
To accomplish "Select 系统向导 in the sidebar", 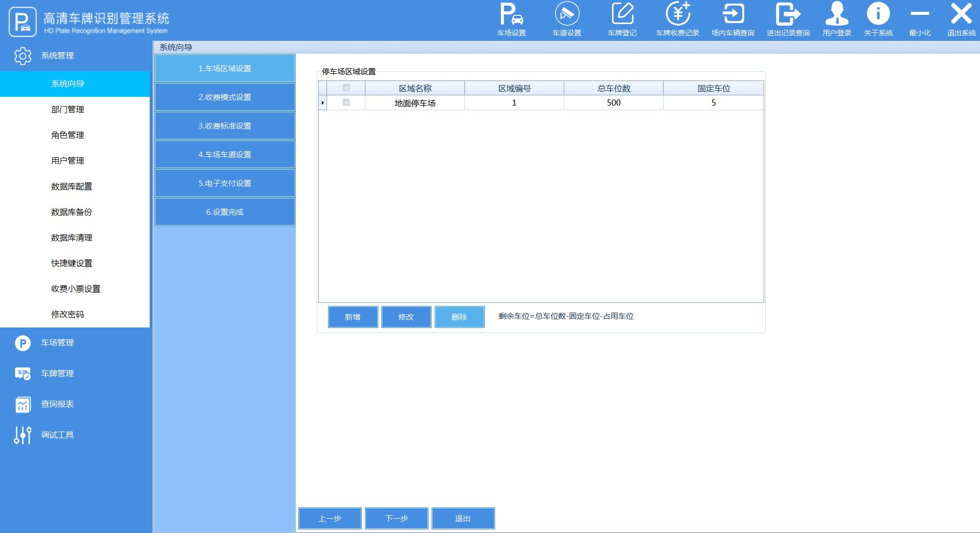I will [75, 84].
